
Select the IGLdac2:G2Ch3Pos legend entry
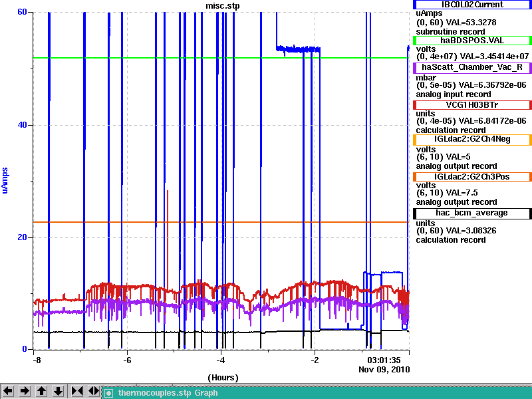coord(472,177)
